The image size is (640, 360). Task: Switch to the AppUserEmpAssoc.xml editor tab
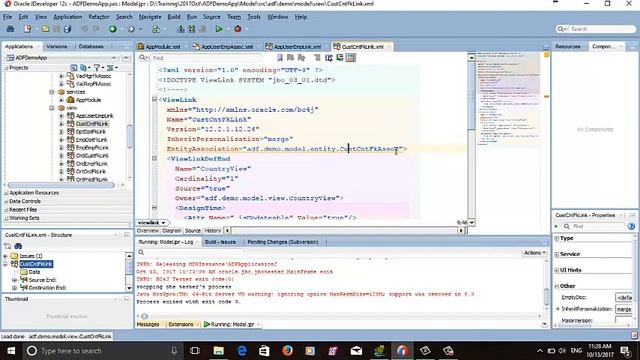point(227,47)
